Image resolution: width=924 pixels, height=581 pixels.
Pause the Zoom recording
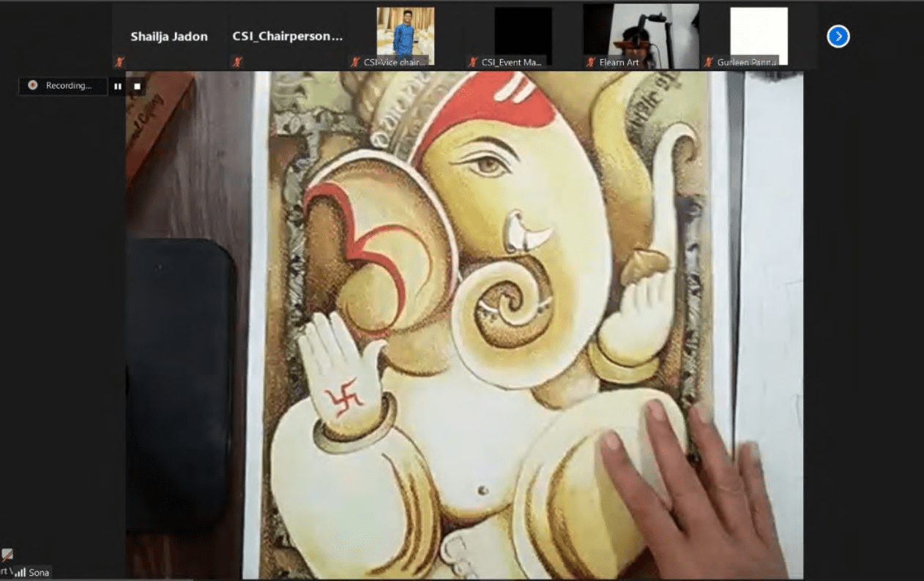[117, 86]
